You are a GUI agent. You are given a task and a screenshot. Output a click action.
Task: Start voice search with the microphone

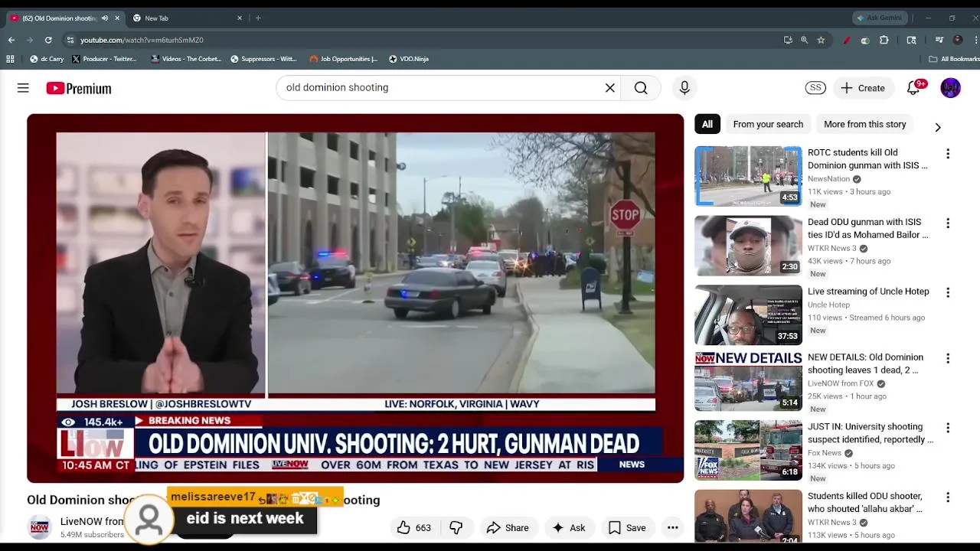coord(684,88)
